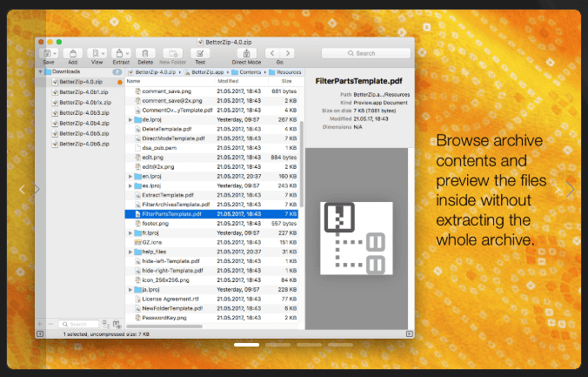Image resolution: width=588 pixels, height=377 pixels.
Task: Go back with the left arrow button
Action: tap(272, 53)
